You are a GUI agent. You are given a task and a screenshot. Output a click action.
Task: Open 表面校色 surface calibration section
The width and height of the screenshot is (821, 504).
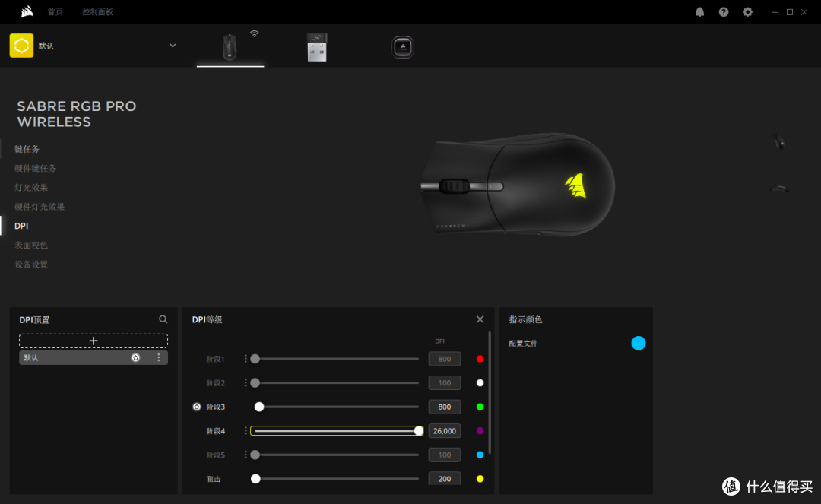[x=31, y=245]
